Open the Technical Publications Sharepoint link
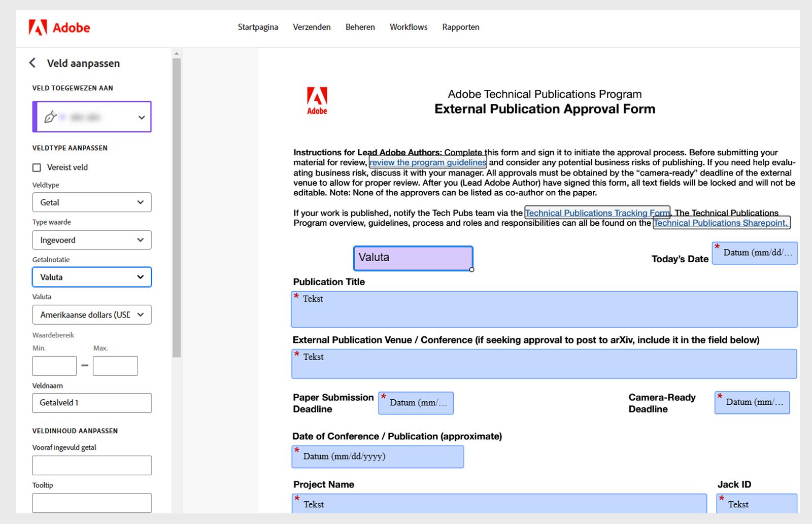The height and width of the screenshot is (524, 812). [721, 223]
